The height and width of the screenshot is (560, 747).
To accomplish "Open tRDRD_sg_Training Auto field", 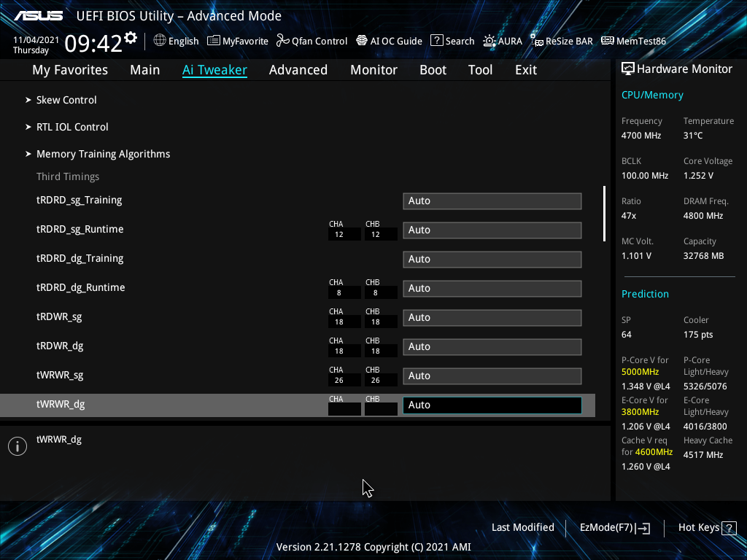I will click(492, 201).
